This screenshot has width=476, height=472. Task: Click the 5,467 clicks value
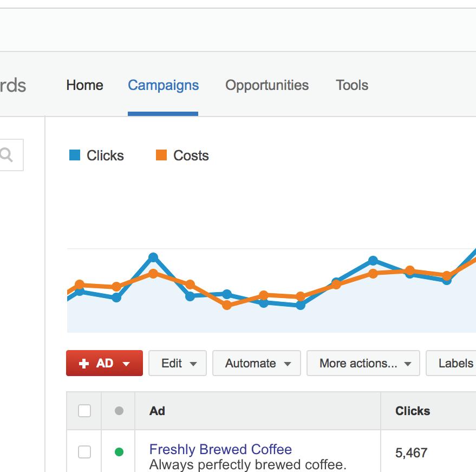tap(412, 453)
